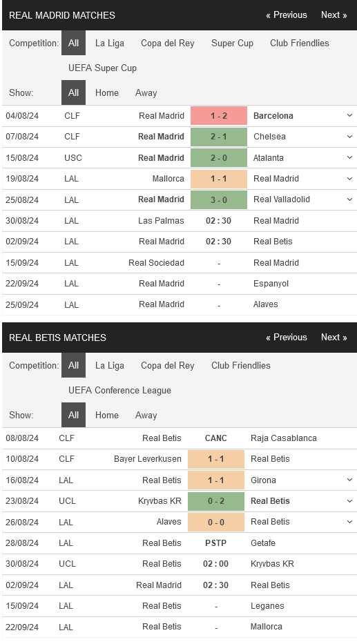Show only Away matches for Real Betis

click(146, 416)
